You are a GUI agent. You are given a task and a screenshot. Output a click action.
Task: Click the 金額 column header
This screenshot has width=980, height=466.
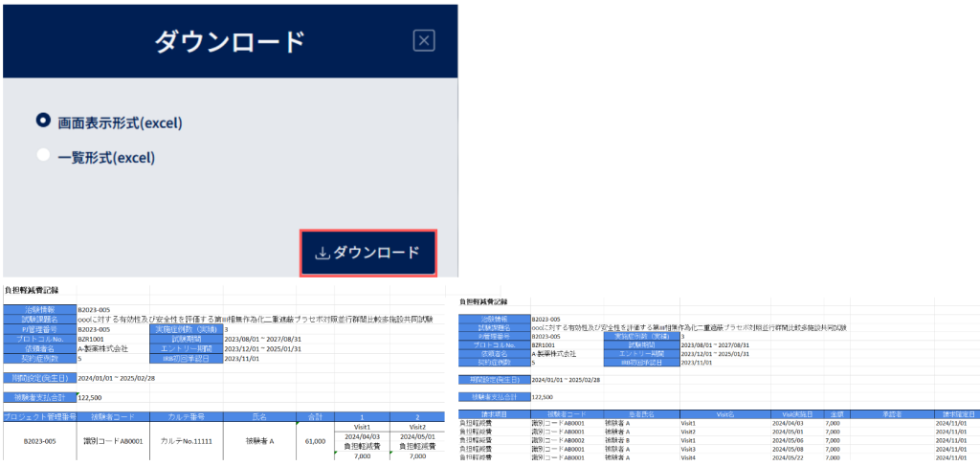point(836,414)
